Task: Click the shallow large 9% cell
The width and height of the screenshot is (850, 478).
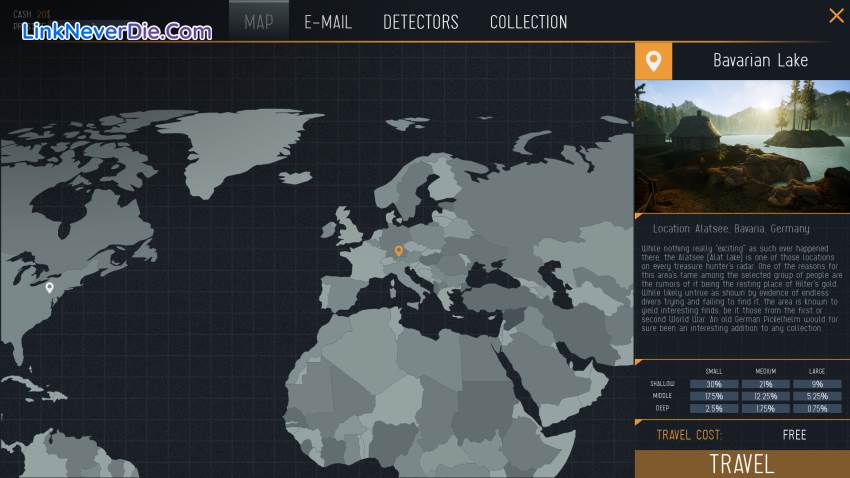Action: coord(816,384)
